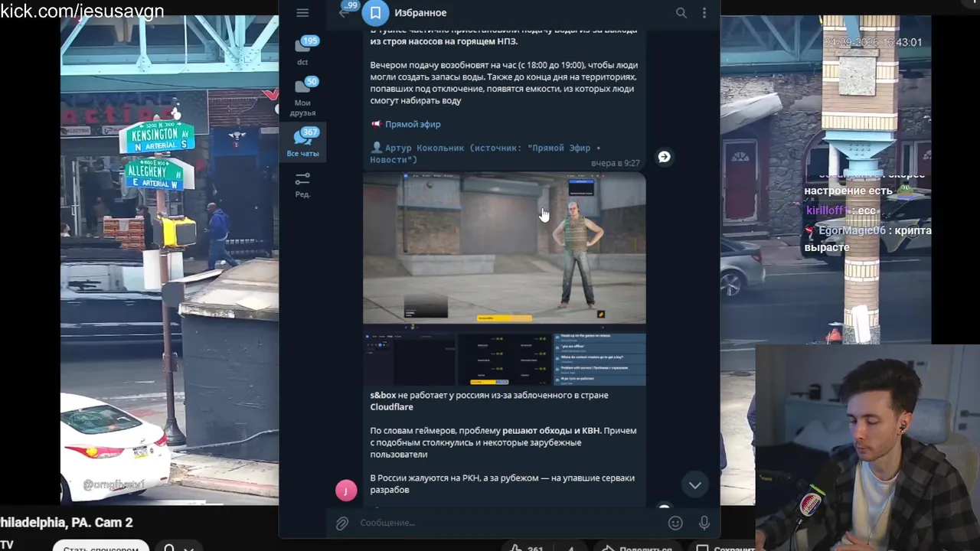Click EgorMagic06 username in stream chat
This screenshot has height=551, width=980.
tap(852, 230)
